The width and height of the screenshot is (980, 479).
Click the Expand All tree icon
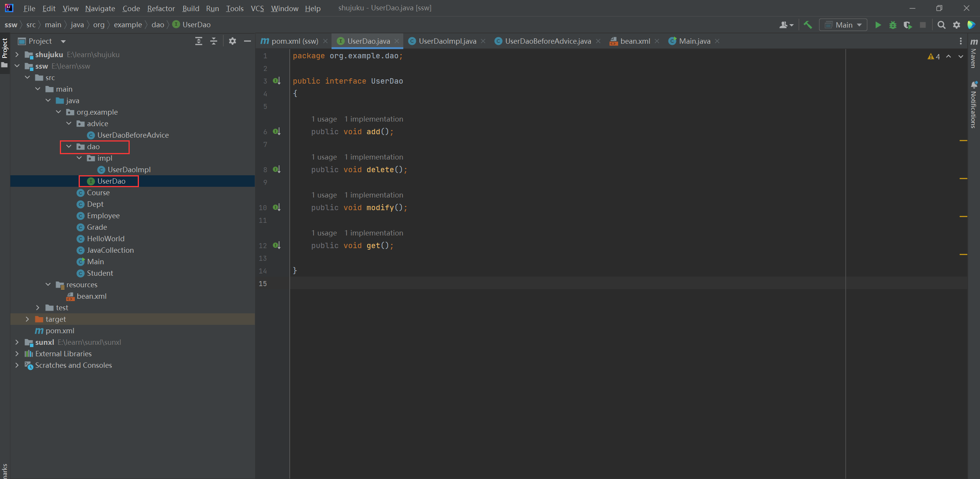[198, 41]
